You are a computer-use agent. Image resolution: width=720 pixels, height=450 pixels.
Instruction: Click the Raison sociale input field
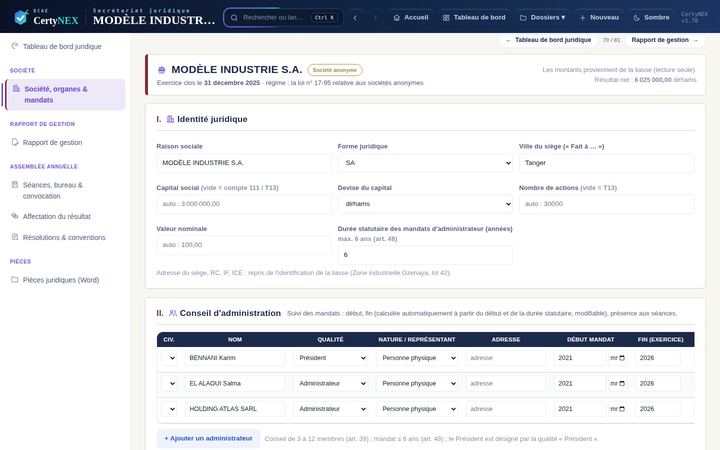(244, 163)
